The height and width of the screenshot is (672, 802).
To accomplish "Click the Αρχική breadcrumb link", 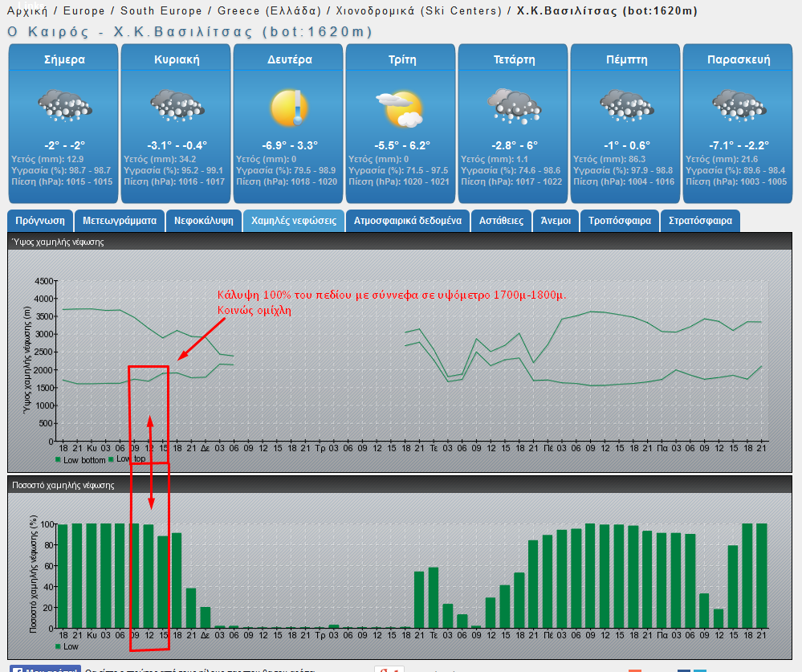I will click(27, 10).
